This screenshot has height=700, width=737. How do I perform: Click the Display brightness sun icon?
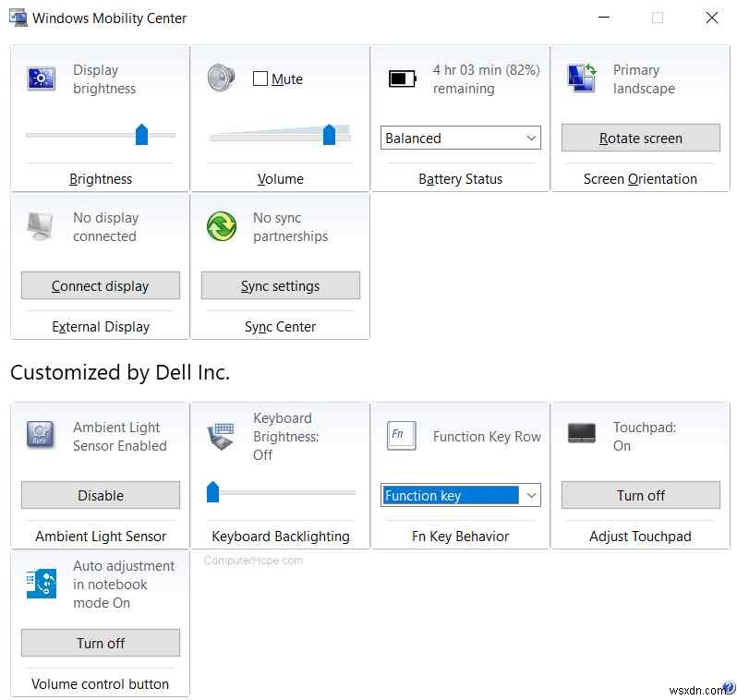42,78
